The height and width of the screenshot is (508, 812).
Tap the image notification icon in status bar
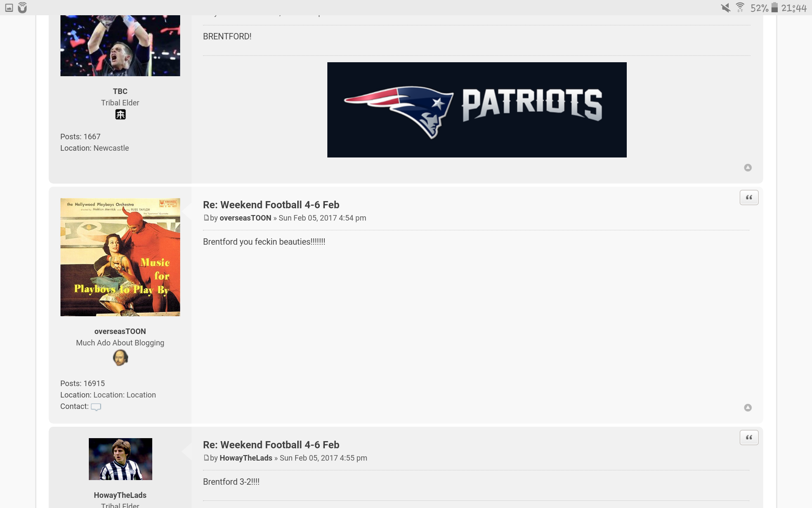coord(9,8)
